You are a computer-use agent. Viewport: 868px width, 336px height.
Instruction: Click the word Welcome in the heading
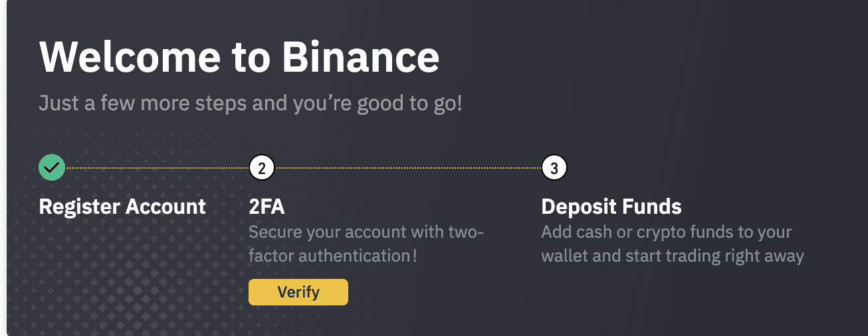130,58
